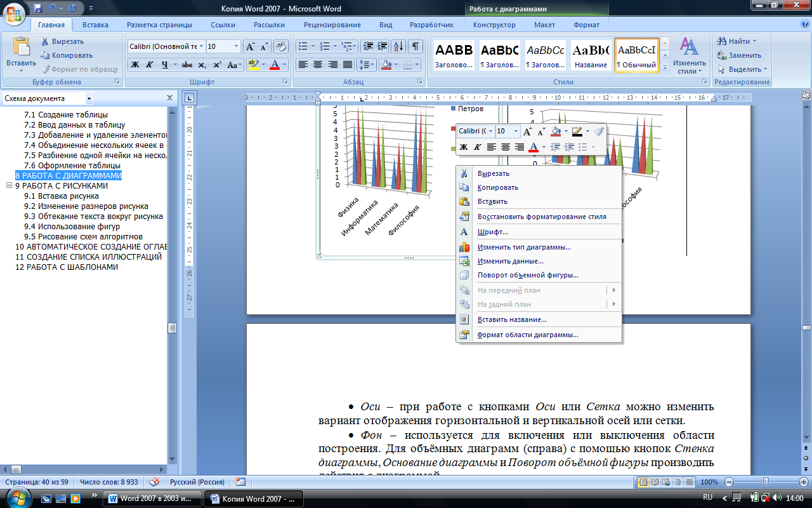Screen dimensions: 812x508
Task: Click the zoom slider handle
Action: pyautogui.click(x=766, y=482)
